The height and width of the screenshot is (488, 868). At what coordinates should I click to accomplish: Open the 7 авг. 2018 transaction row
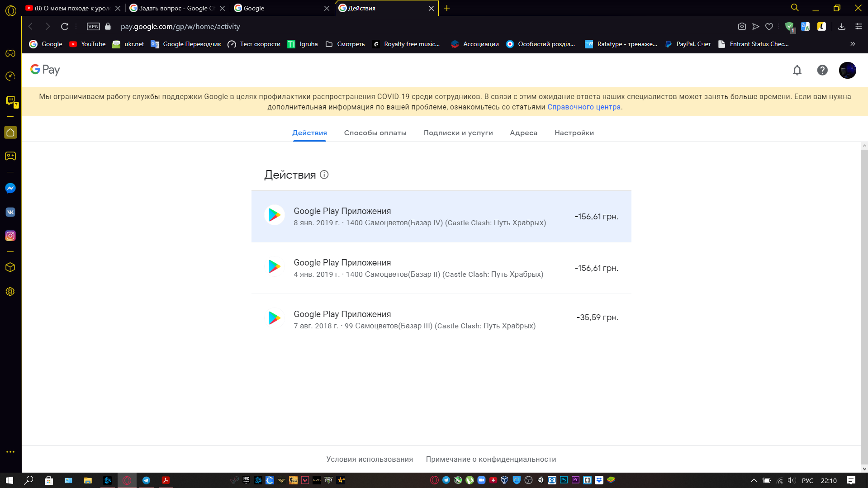441,319
